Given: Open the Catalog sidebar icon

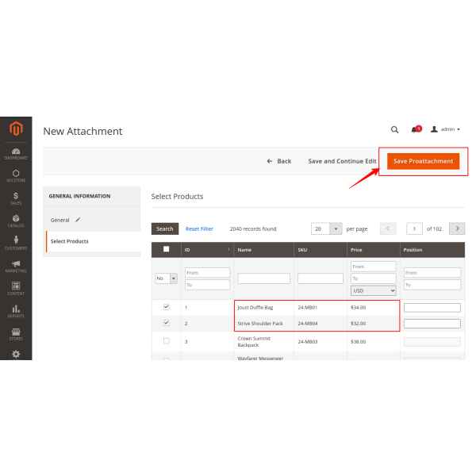Looking at the screenshot, I should click(x=16, y=220).
